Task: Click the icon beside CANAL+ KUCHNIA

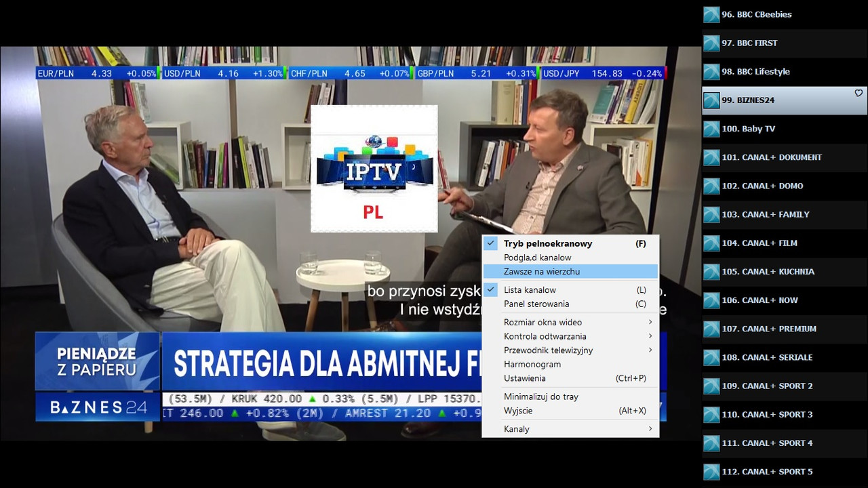Action: coord(711,272)
